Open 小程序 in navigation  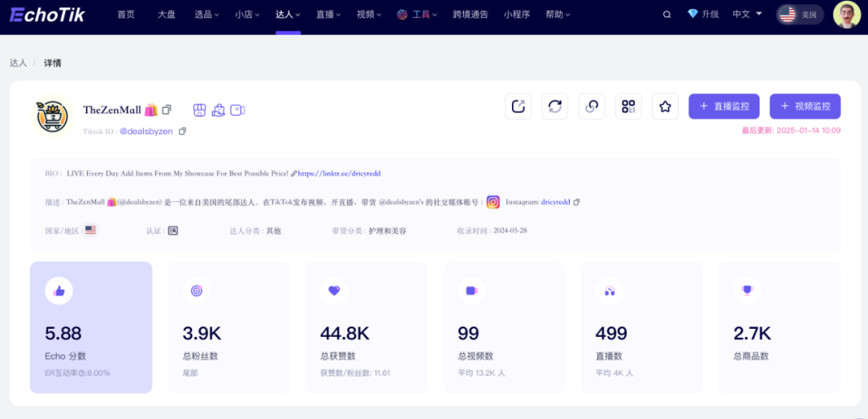tap(517, 14)
